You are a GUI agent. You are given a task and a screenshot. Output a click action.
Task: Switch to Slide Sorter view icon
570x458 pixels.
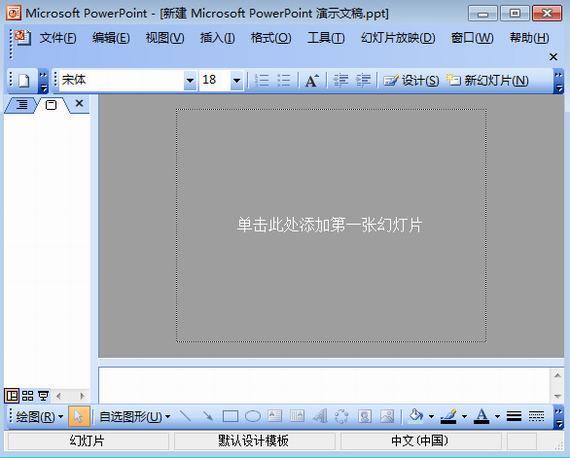tap(28, 395)
